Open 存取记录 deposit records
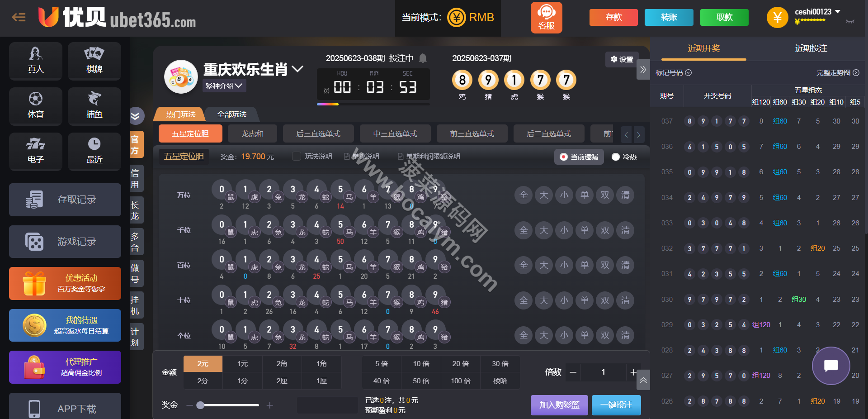Image resolution: width=868 pixels, height=419 pixels. [x=65, y=200]
